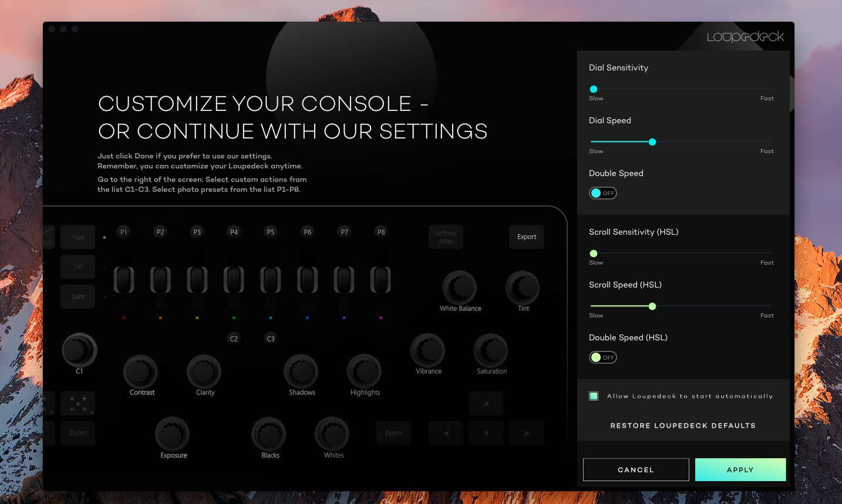Click the Clarity dial
The image size is (842, 504).
click(204, 371)
